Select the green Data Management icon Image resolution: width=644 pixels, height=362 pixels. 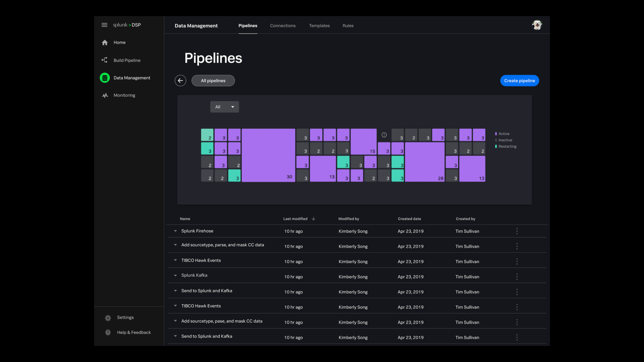105,78
